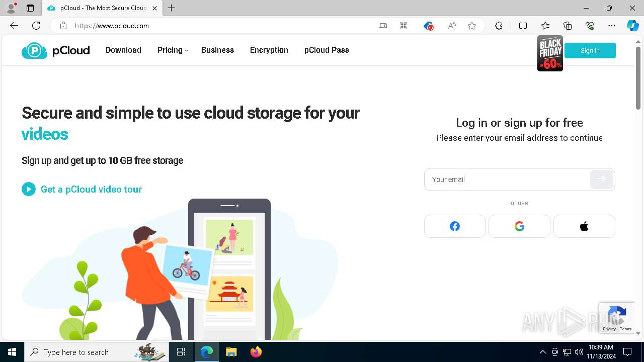This screenshot has height=362, width=644.
Task: Open the pCloud Pass page
Action: 327,50
